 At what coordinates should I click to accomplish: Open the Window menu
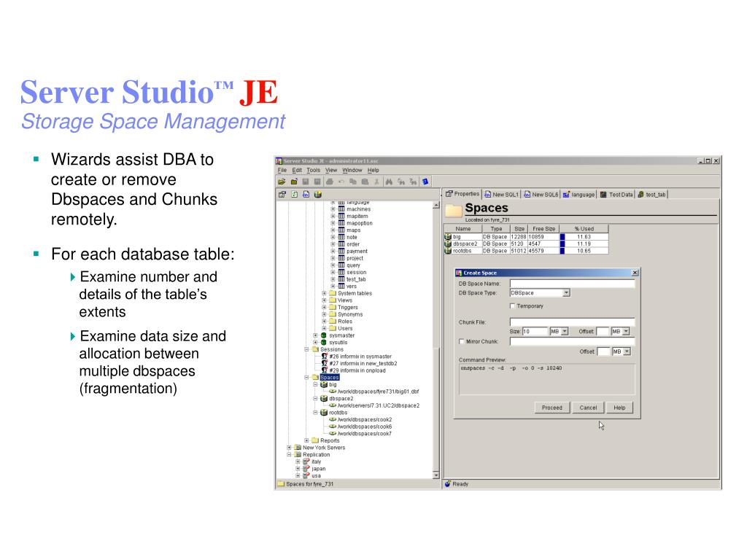(352, 171)
